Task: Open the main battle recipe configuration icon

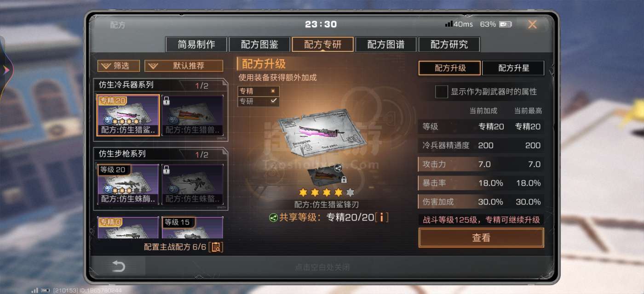Action: click(x=216, y=247)
